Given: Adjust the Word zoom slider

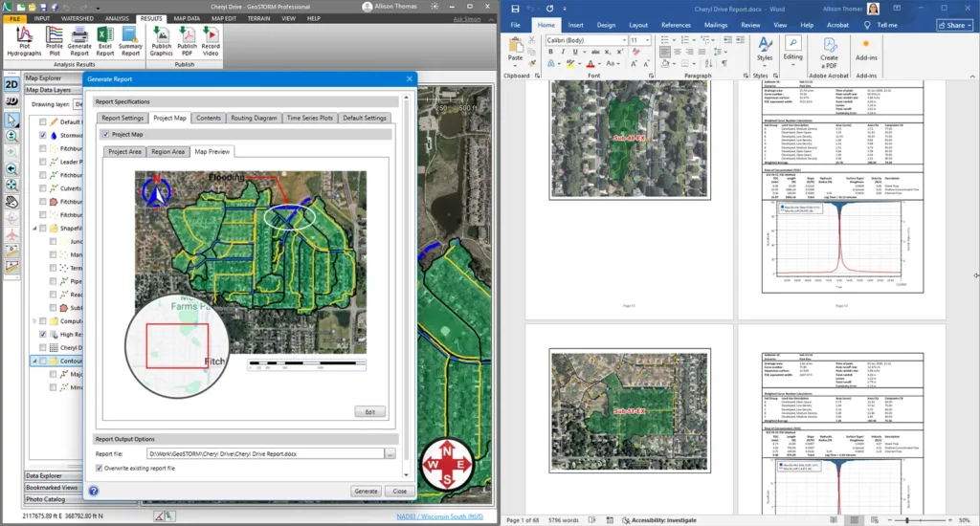Looking at the screenshot, I should pyautogui.click(x=907, y=519).
